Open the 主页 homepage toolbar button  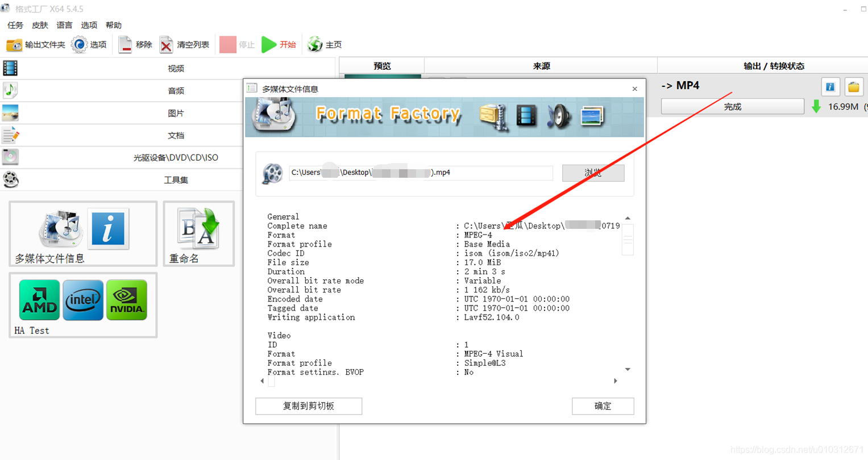[x=325, y=44]
